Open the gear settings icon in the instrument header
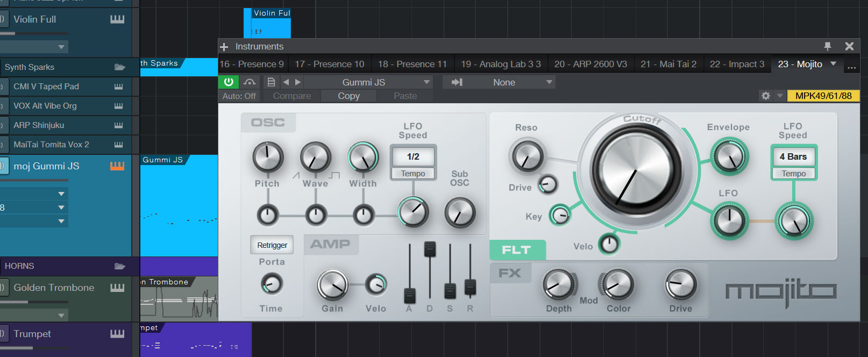The height and width of the screenshot is (357, 868). (x=766, y=96)
